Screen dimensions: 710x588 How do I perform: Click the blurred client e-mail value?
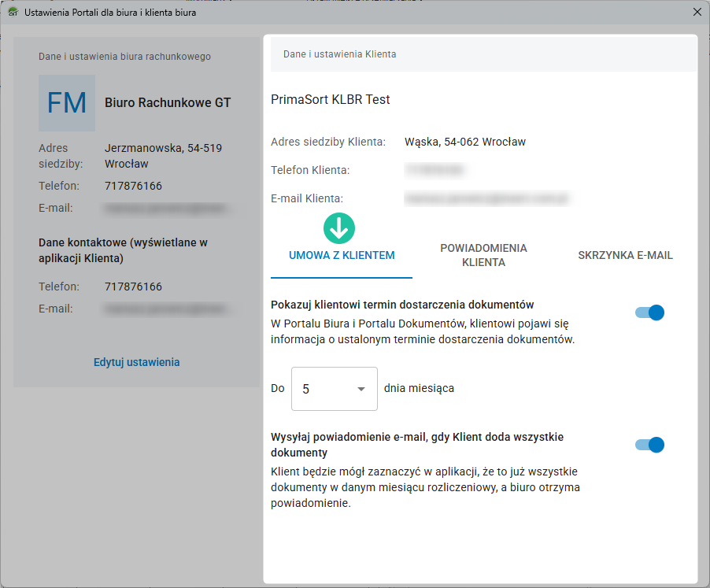pos(486,198)
